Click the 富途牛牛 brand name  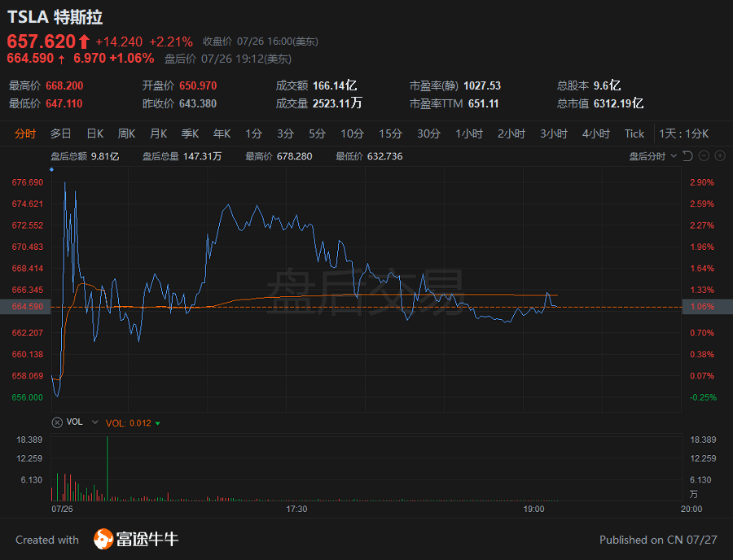pos(147,539)
